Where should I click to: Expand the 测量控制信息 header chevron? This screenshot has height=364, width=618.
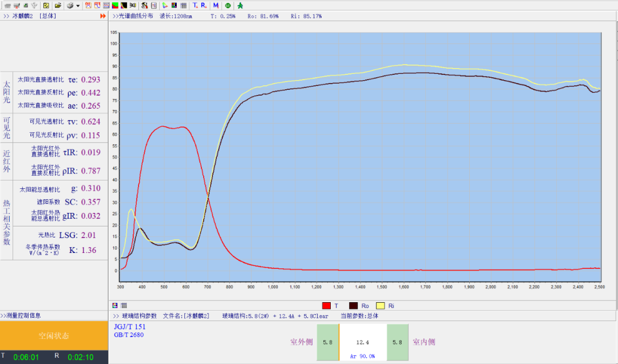3,315
